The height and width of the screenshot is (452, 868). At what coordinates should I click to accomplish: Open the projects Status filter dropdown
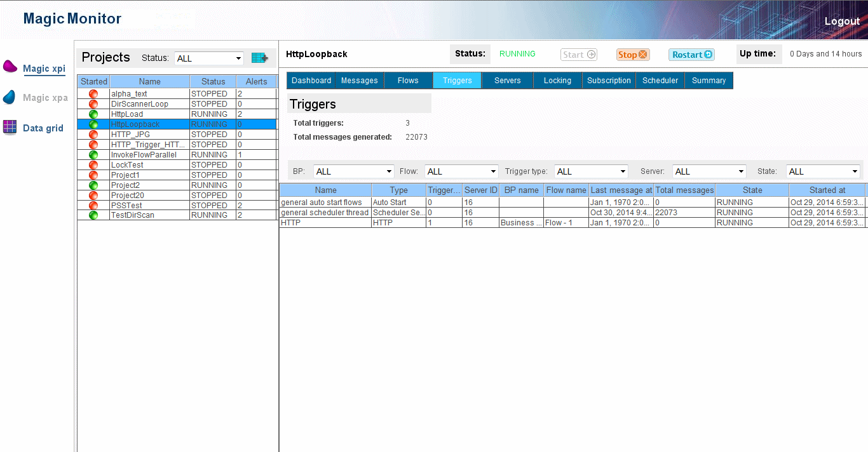click(209, 58)
